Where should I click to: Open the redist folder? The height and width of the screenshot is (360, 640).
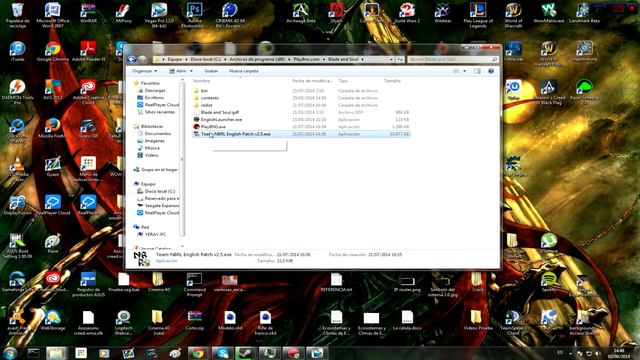(x=301, y=105)
